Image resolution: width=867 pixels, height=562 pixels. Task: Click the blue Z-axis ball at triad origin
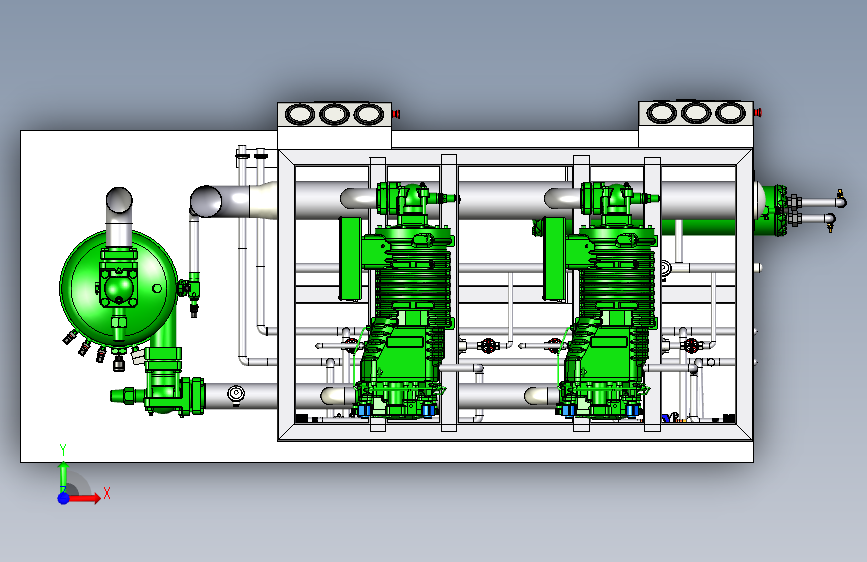[64, 498]
